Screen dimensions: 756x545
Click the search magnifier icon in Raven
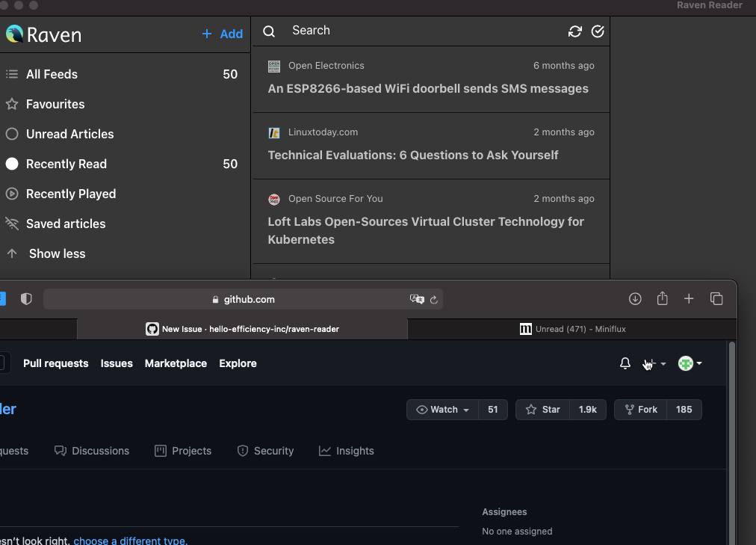tap(269, 31)
